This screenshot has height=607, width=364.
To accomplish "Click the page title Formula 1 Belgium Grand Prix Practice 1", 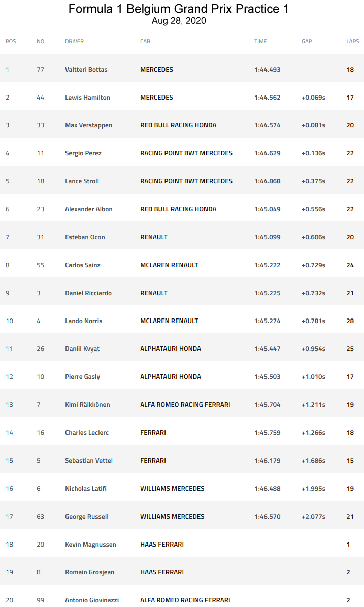I will [x=179, y=9].
